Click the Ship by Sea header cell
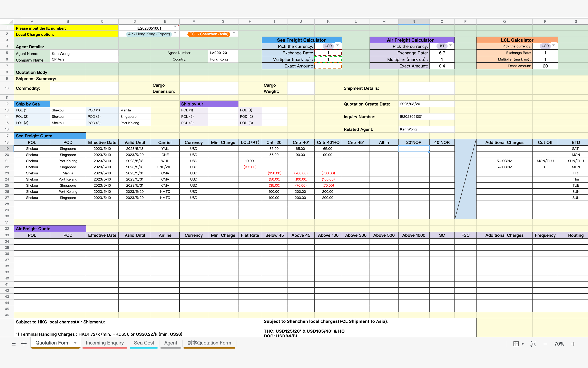Viewport: 588px width, 368px height. [32, 104]
